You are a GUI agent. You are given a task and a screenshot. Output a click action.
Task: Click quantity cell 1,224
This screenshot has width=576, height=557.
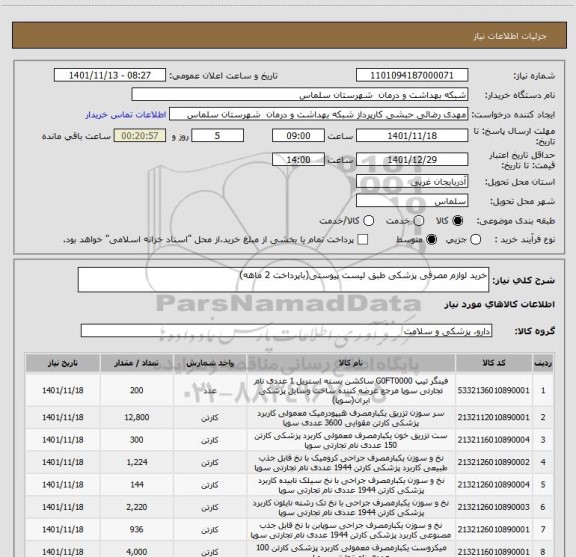click(x=137, y=462)
